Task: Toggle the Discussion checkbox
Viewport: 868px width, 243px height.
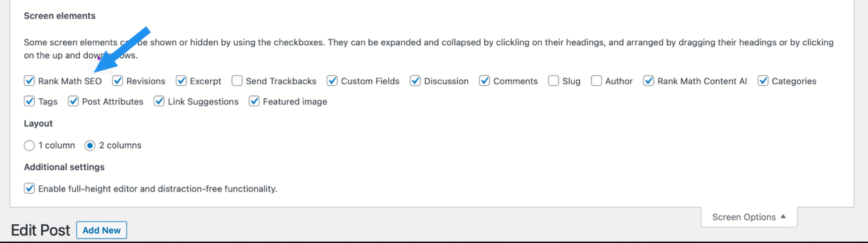Action: (415, 81)
